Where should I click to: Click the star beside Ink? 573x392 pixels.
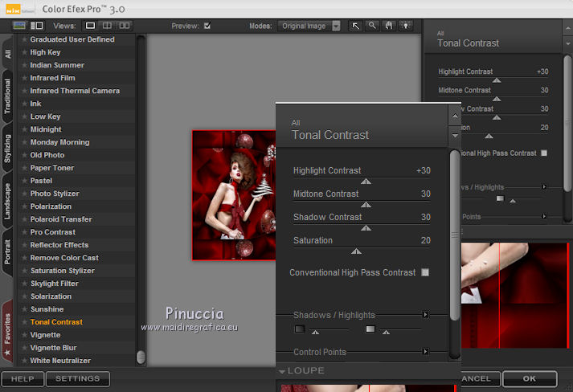[x=24, y=104]
